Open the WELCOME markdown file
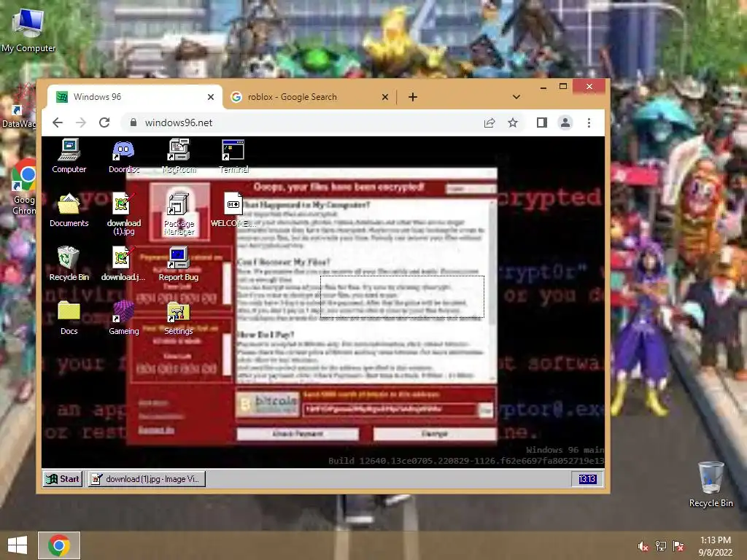The height and width of the screenshot is (560, 747). coord(233,210)
